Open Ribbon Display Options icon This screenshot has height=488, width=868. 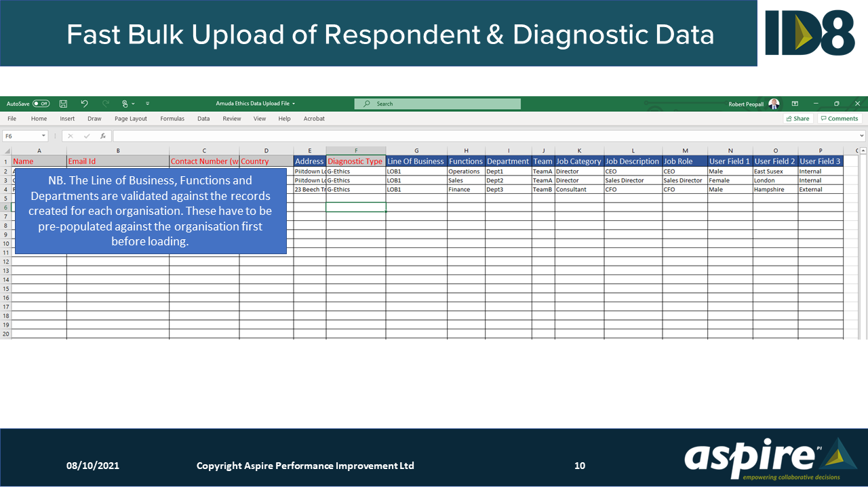[795, 104]
